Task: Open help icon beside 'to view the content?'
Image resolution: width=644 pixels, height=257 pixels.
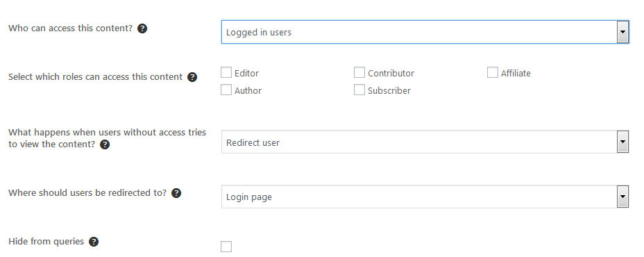Action: click(x=105, y=144)
